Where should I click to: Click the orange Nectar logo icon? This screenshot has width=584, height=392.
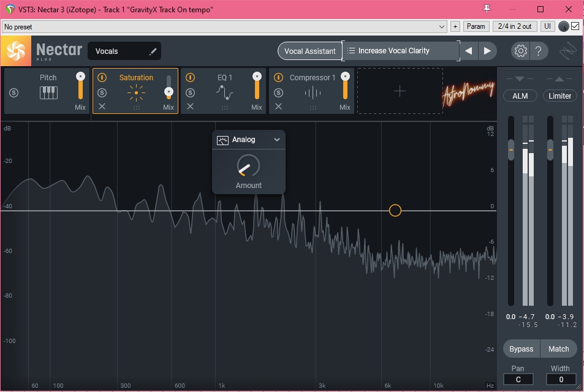16,51
